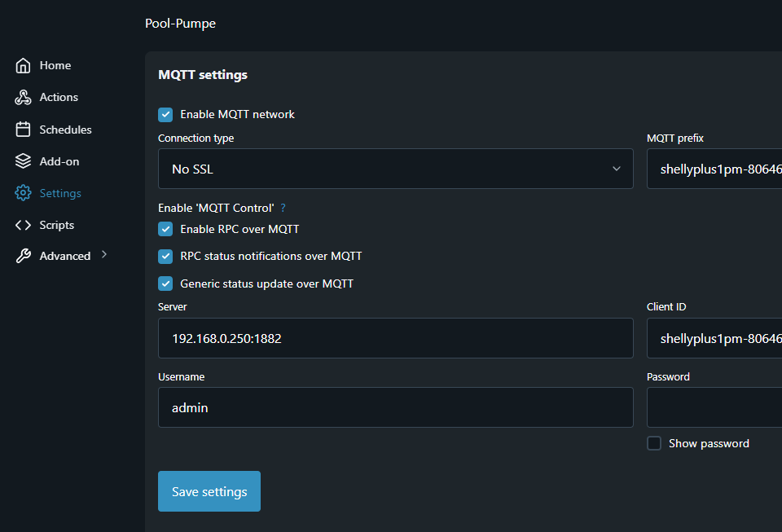Viewport: 782px width, 532px height.
Task: Click the MQTT Control help question mark
Action: (x=283, y=209)
